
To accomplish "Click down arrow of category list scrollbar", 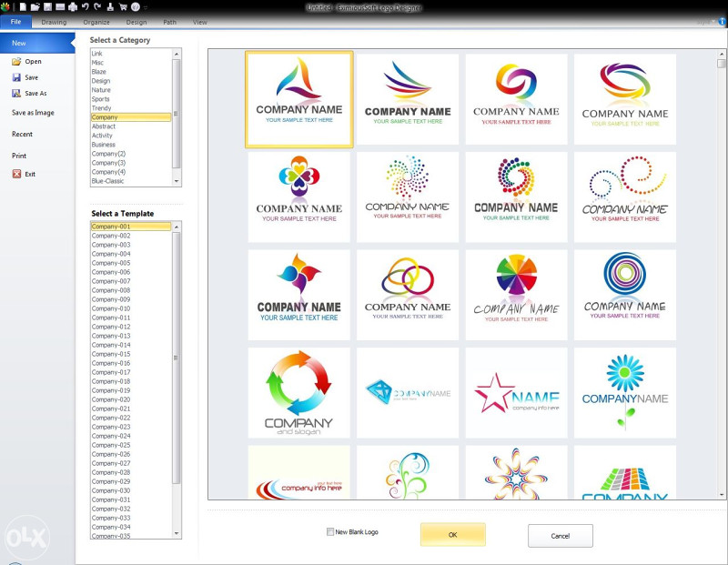I will 177,181.
